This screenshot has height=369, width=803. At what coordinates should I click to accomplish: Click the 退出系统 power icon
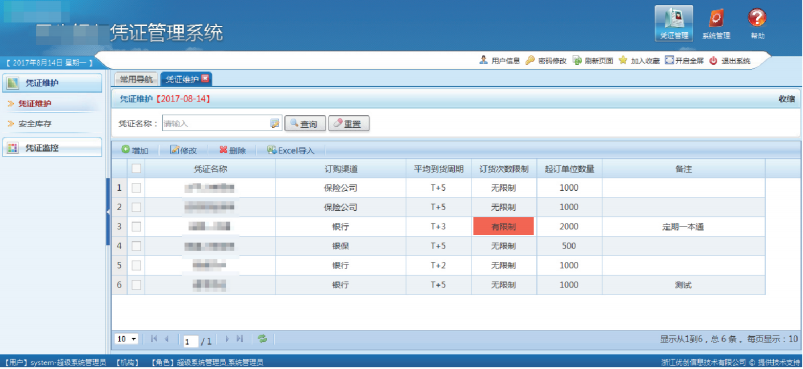tap(713, 60)
